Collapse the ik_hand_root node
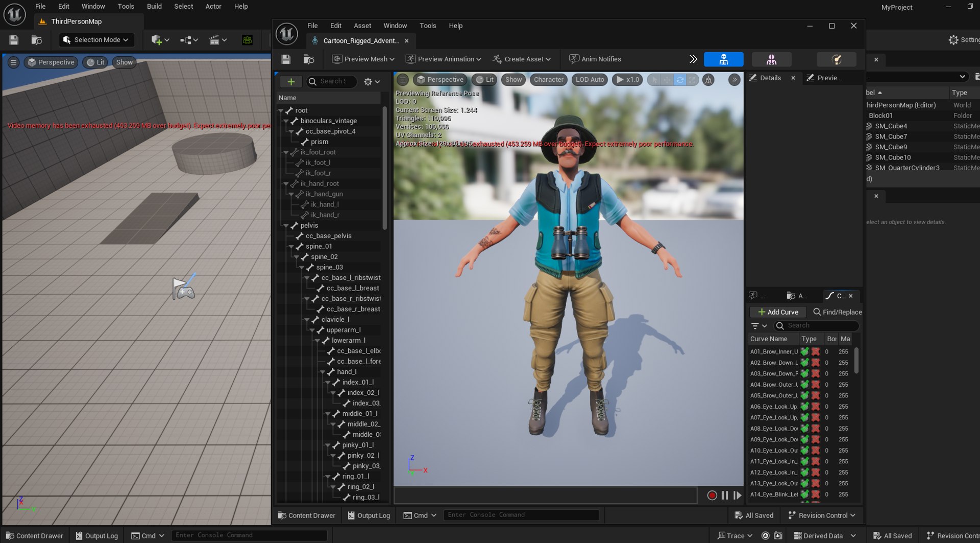This screenshot has height=543, width=980. tap(286, 183)
